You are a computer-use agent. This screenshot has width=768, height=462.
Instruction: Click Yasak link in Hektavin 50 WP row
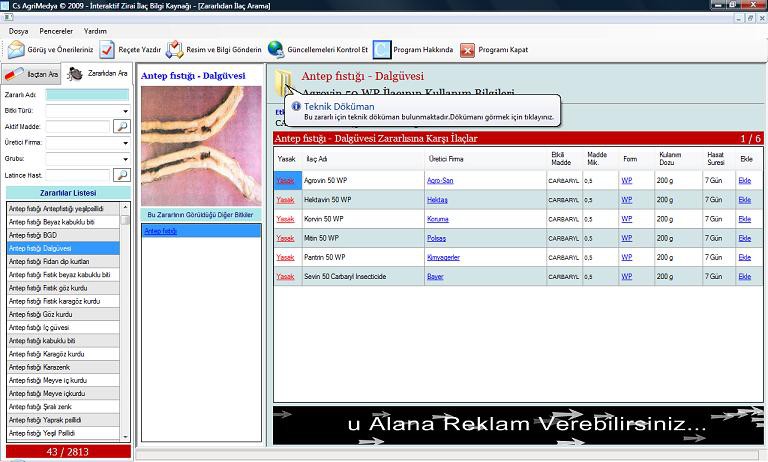click(285, 200)
